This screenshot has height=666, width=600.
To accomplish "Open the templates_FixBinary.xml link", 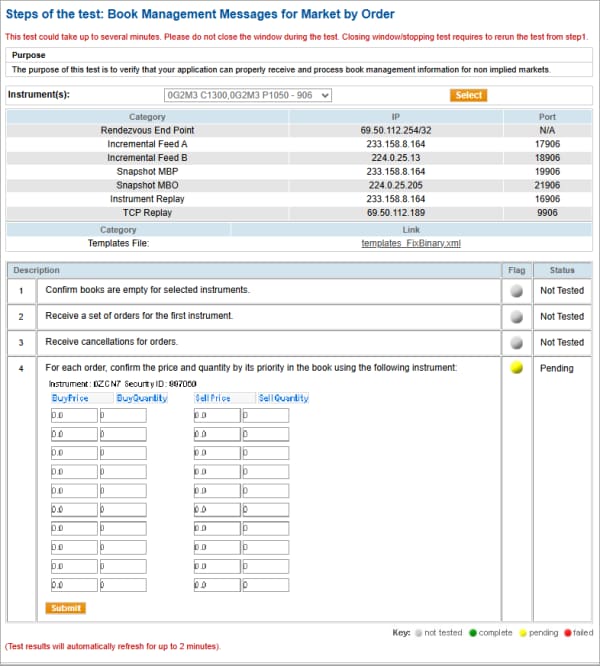I will [411, 243].
